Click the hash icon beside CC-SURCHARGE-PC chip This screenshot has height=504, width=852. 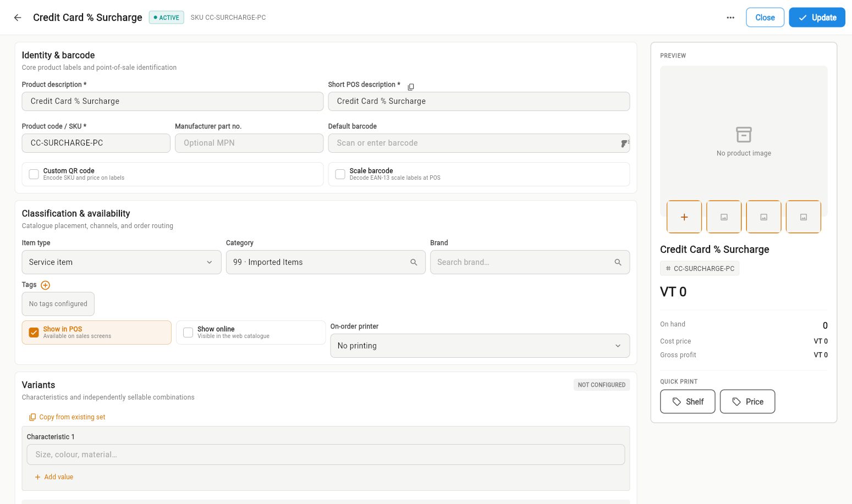pos(668,269)
